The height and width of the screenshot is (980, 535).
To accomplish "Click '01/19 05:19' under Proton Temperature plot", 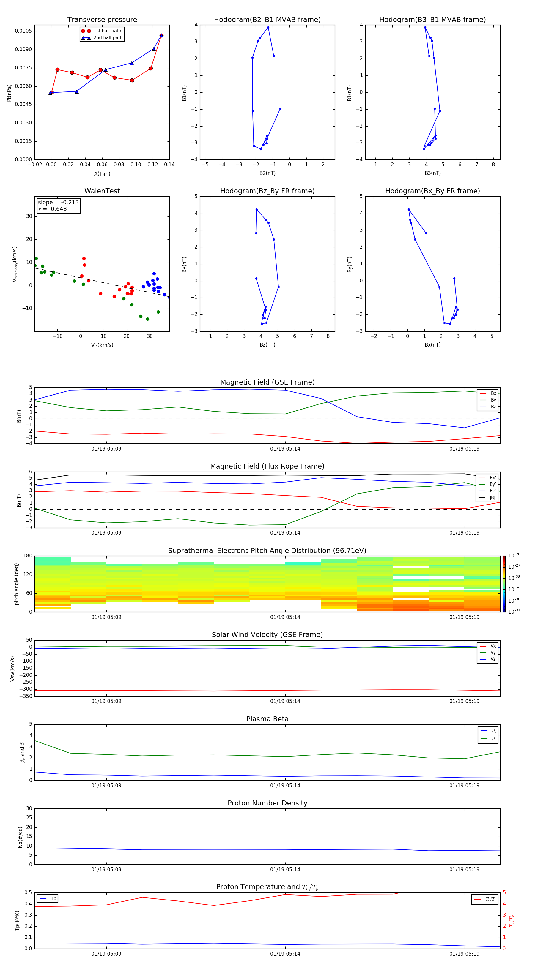I will point(464,954).
